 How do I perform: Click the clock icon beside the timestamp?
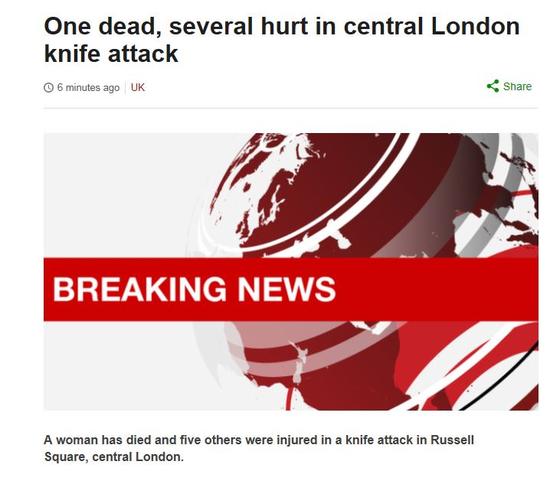click(48, 87)
